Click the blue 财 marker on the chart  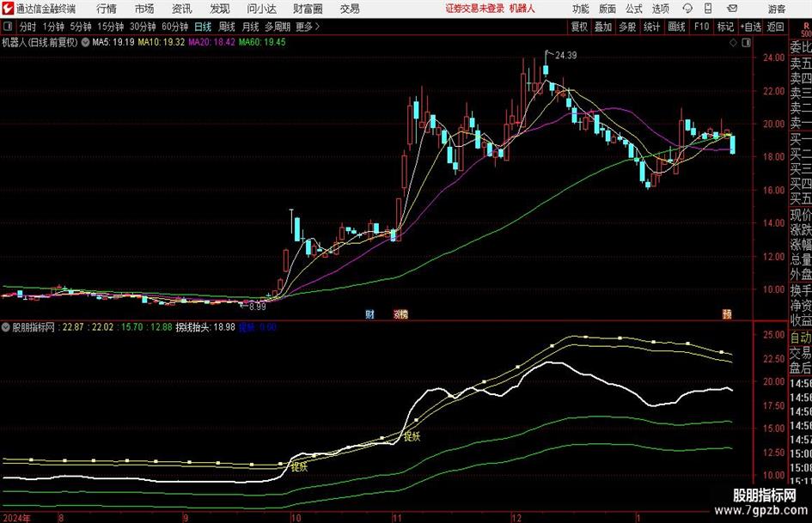point(369,313)
